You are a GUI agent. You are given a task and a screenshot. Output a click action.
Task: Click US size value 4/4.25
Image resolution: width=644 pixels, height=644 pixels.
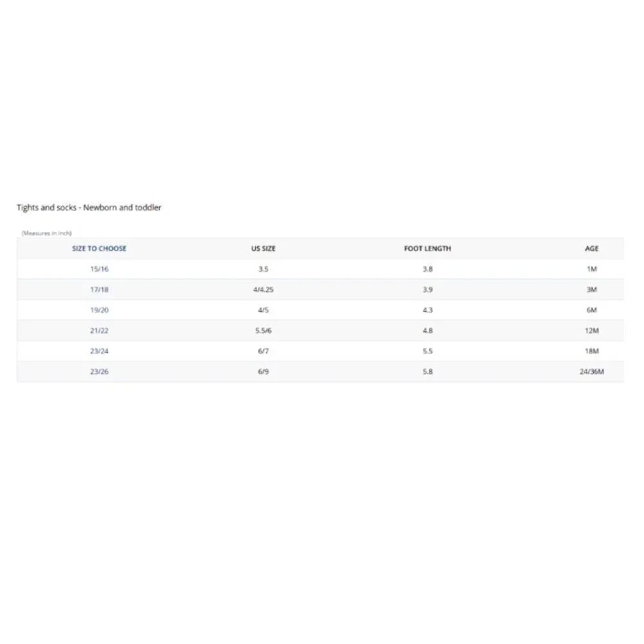[x=263, y=290]
